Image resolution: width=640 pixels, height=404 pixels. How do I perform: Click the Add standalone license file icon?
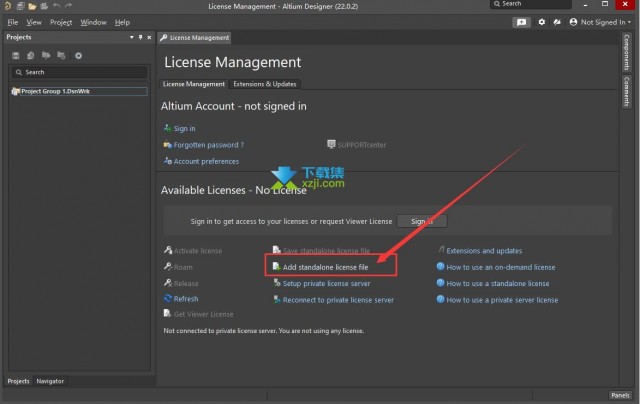(x=276, y=266)
